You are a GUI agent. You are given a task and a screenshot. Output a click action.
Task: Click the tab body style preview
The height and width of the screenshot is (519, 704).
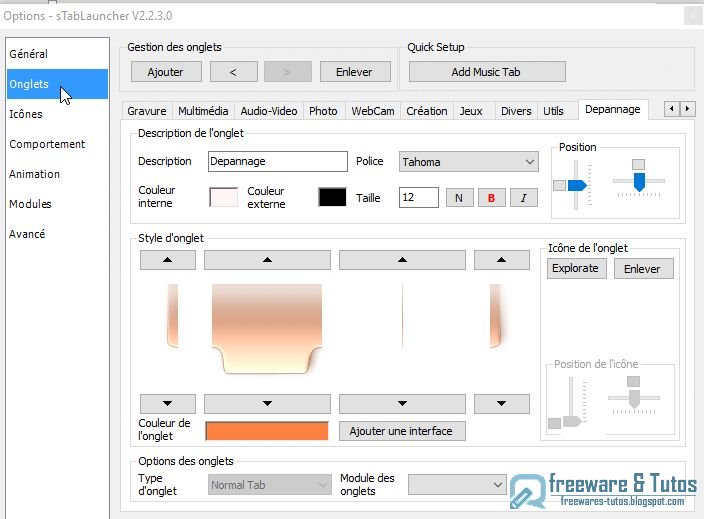click(267, 329)
